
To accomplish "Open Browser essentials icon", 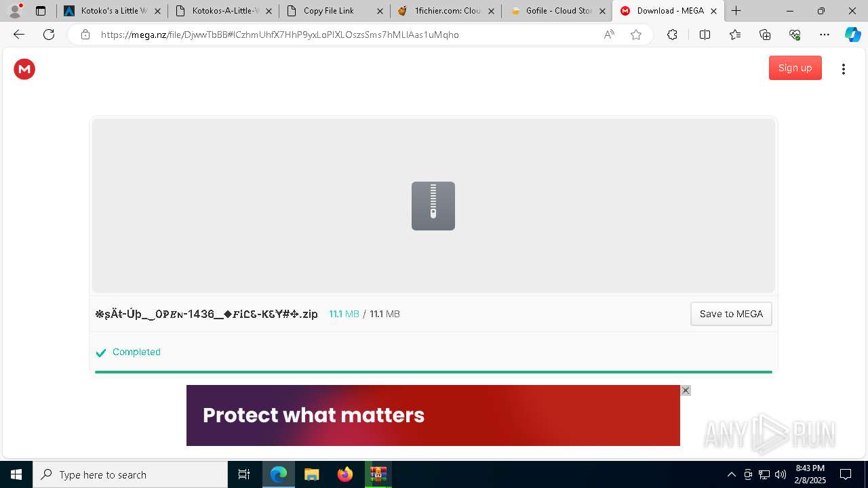I will pyautogui.click(x=795, y=35).
